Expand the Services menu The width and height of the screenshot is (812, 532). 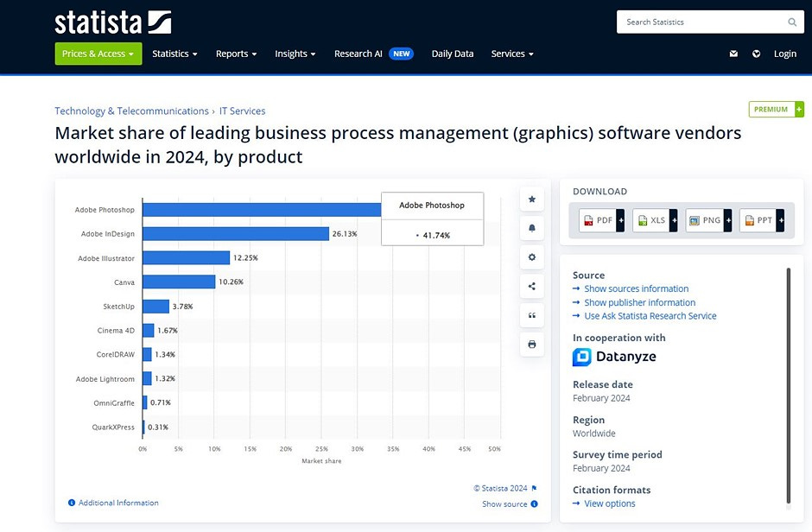(512, 54)
